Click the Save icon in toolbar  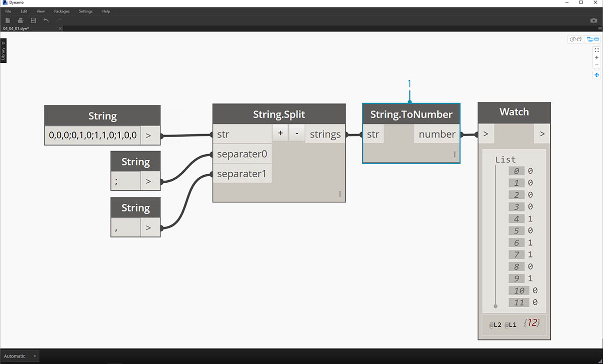coord(33,21)
